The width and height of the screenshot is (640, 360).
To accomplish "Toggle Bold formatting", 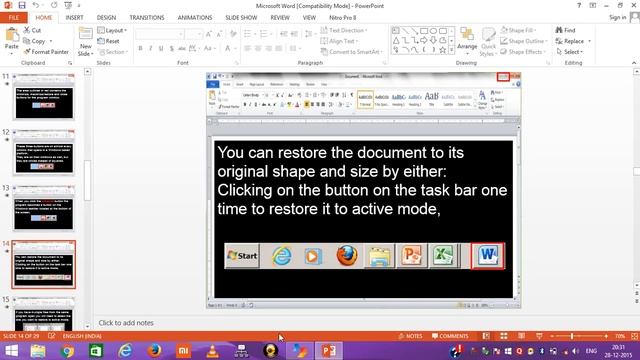I will coord(140,49).
